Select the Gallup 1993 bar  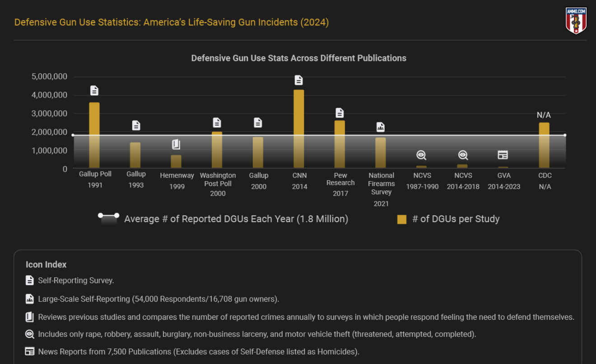135,155
